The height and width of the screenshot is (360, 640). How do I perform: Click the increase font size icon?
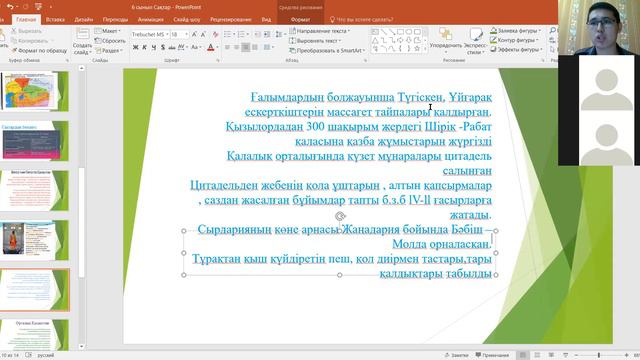(x=194, y=34)
